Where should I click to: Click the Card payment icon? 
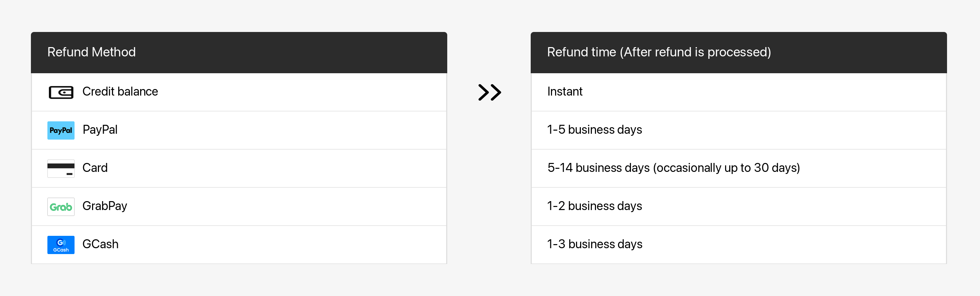pos(61,168)
